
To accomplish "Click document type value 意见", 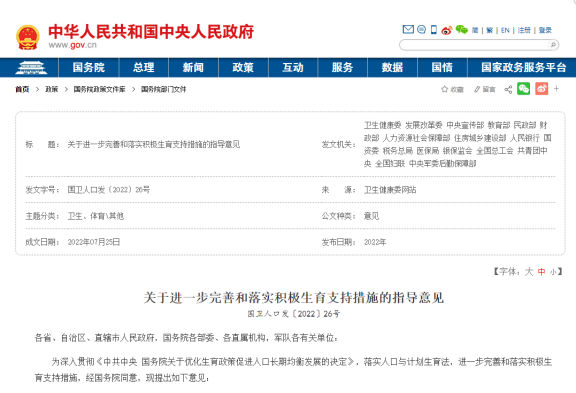I will [371, 216].
